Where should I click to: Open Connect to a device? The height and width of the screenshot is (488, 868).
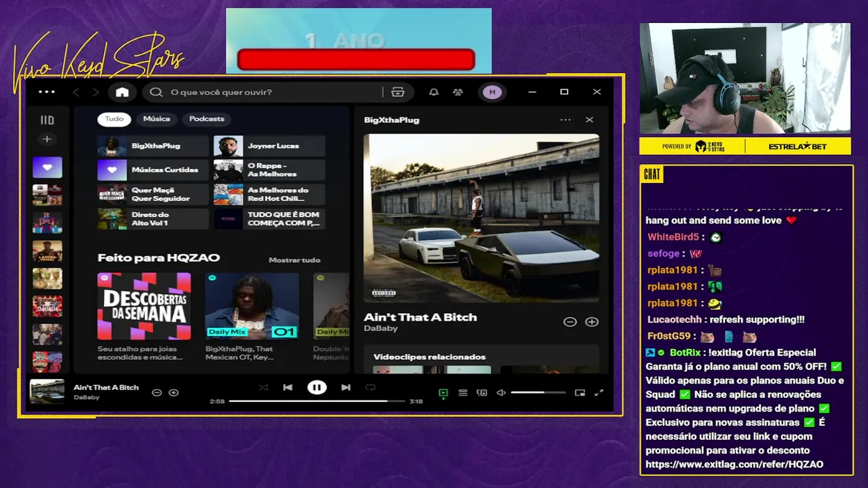[x=482, y=392]
